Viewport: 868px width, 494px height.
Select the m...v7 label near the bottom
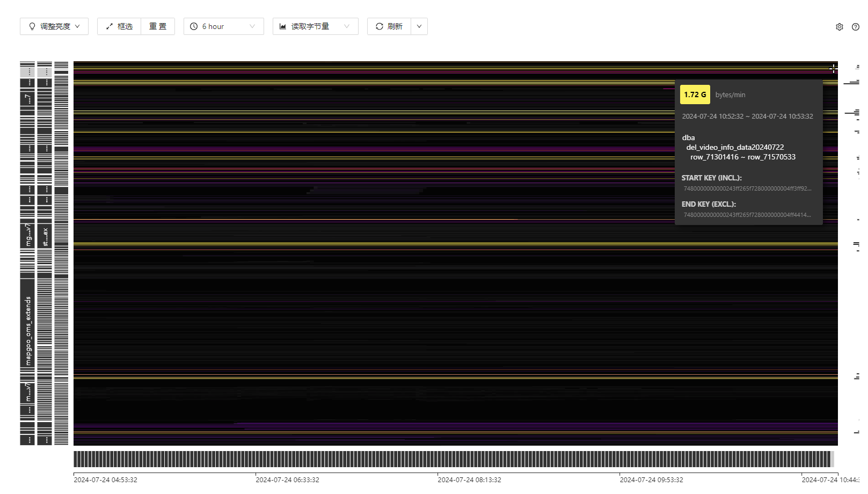(x=28, y=392)
